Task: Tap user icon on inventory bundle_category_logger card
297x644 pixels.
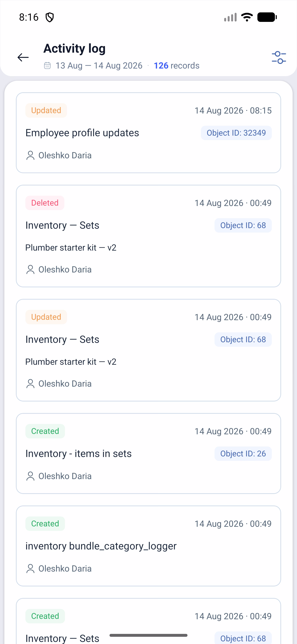Action: coord(30,568)
